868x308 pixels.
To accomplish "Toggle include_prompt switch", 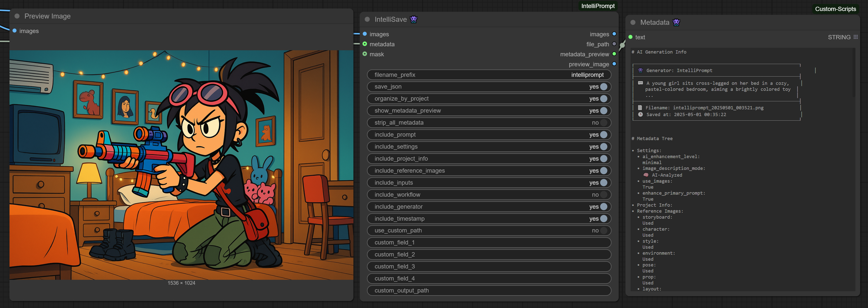I will 604,135.
